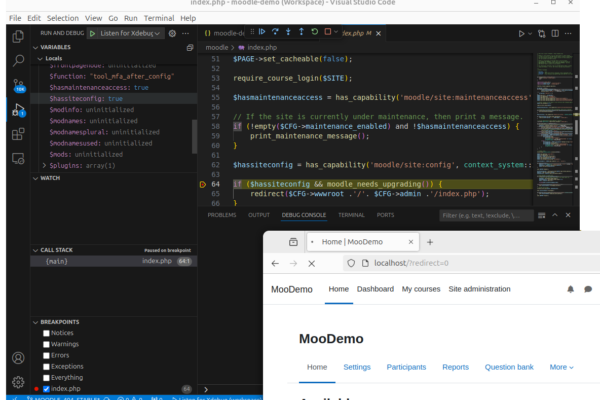The width and height of the screenshot is (600, 400).
Task: Switch to the OUTPUT panel tab
Action: click(259, 215)
